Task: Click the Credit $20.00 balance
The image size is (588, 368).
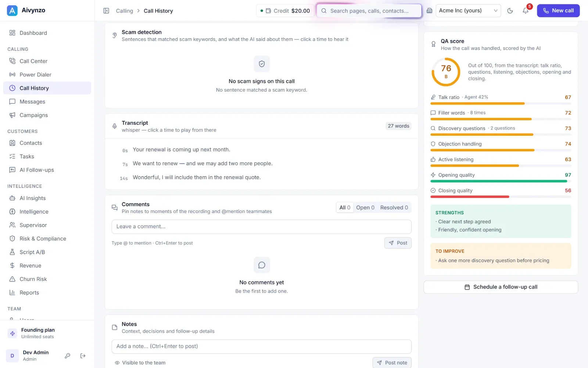Action: coord(285,11)
